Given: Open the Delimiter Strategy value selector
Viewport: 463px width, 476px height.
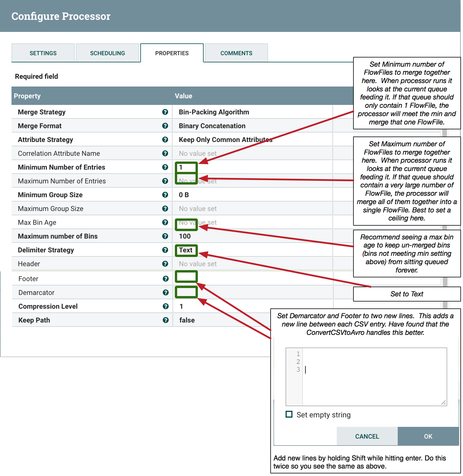Looking at the screenshot, I should [186, 250].
